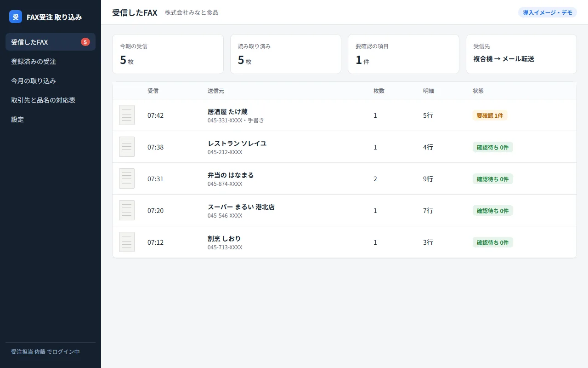Open the fax thumbnail for スーパー まるい 港北店

tap(127, 210)
